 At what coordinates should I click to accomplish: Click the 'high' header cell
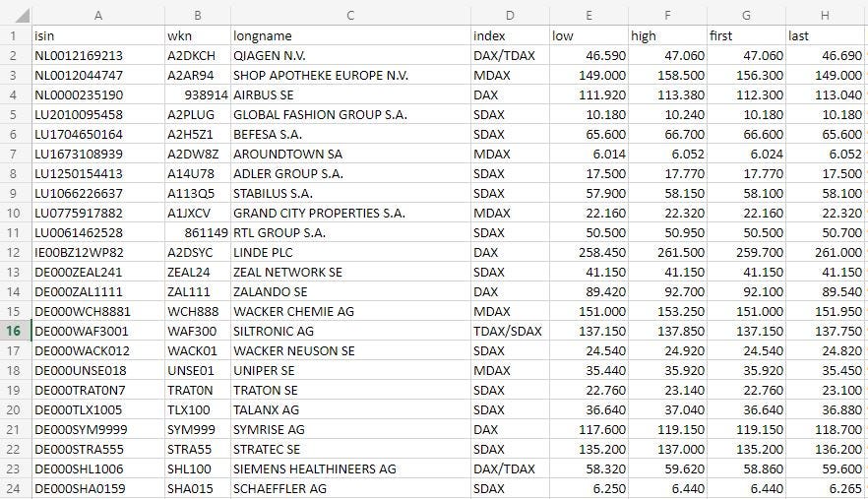pyautogui.click(x=667, y=35)
